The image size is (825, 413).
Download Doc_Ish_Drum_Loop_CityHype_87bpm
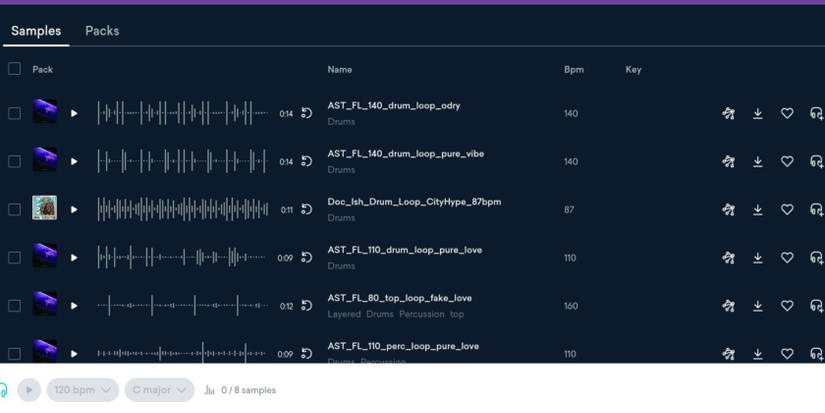(758, 209)
